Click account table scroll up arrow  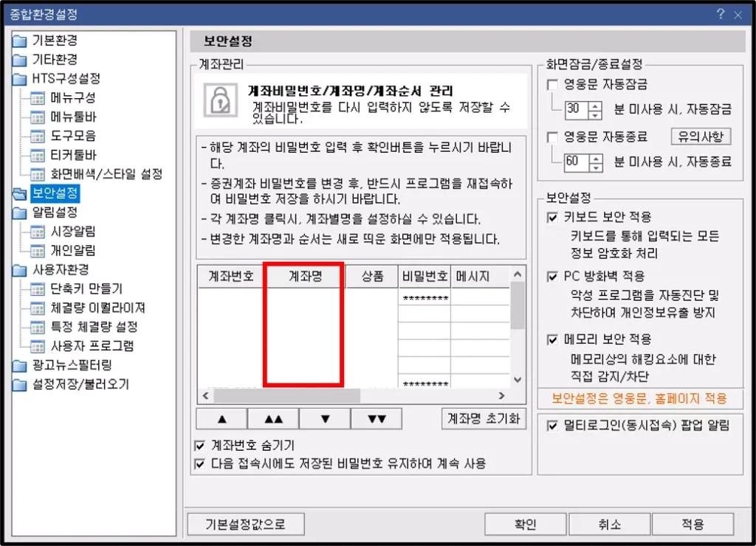[x=518, y=274]
